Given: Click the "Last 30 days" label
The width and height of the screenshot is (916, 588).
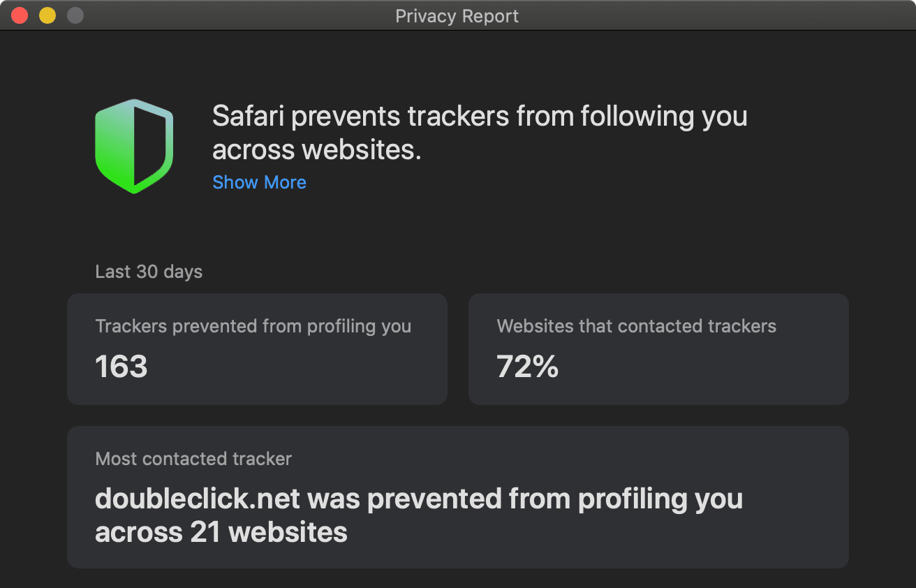Looking at the screenshot, I should [x=149, y=272].
